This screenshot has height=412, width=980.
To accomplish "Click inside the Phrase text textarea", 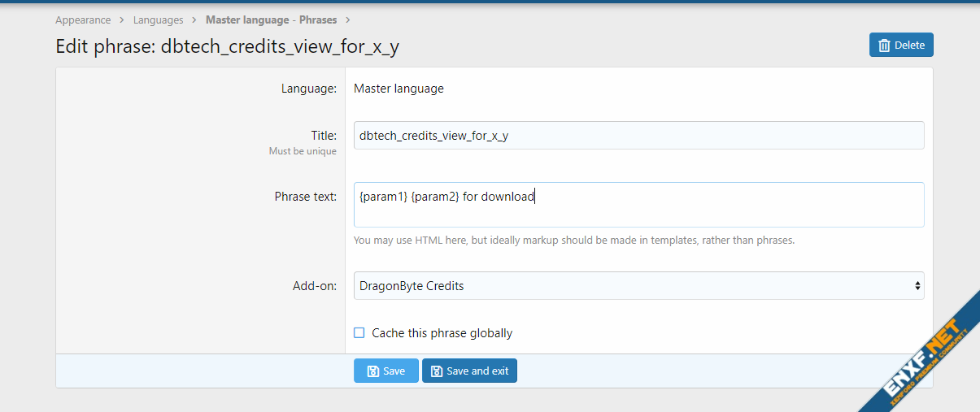I will (638, 205).
